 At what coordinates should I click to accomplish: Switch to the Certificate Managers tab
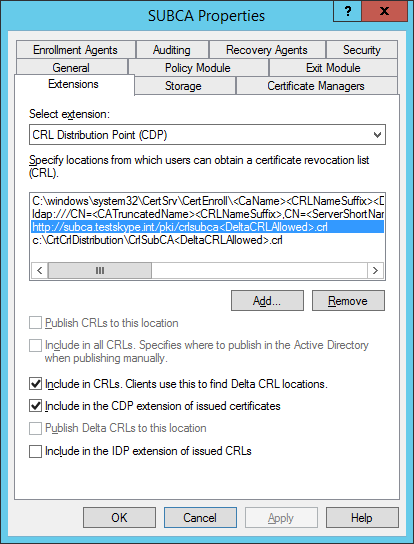tap(316, 86)
